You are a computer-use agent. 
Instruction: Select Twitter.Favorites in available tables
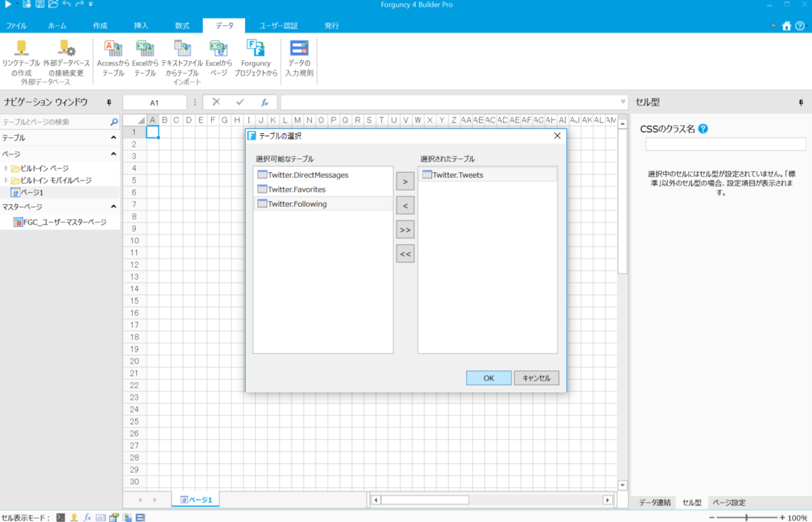coord(323,189)
